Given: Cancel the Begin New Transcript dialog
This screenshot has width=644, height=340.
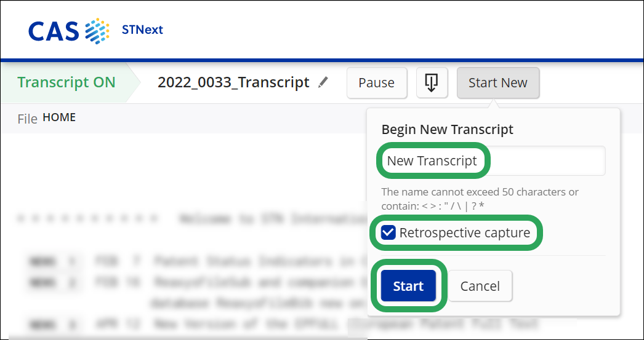Looking at the screenshot, I should coord(480,286).
